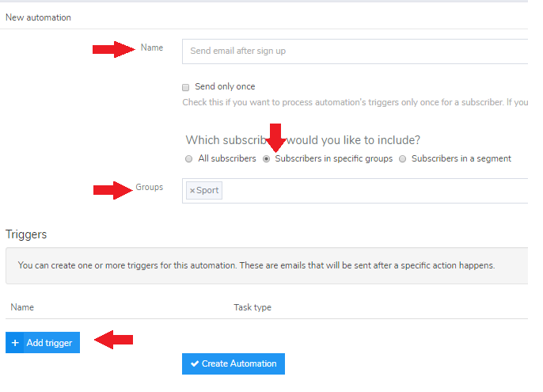Viewport: 543px width, 392px height.
Task: Submit with the Create Automation button
Action: [234, 363]
